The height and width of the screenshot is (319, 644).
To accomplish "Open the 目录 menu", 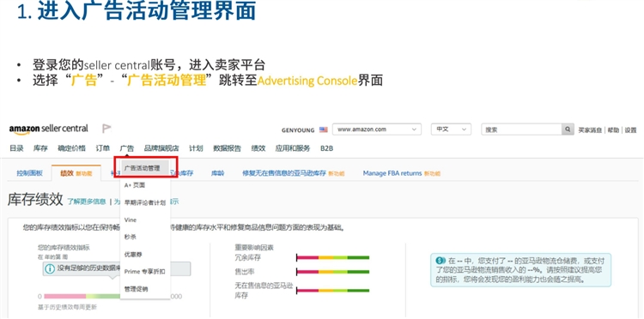I will (16, 148).
